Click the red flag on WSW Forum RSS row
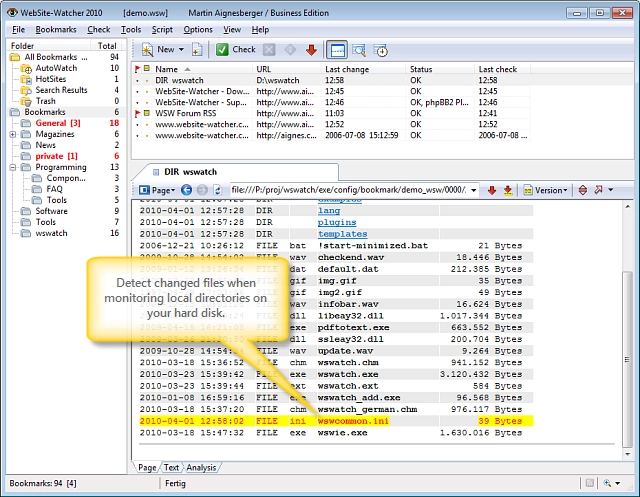This screenshot has width=640, height=497. click(x=138, y=113)
